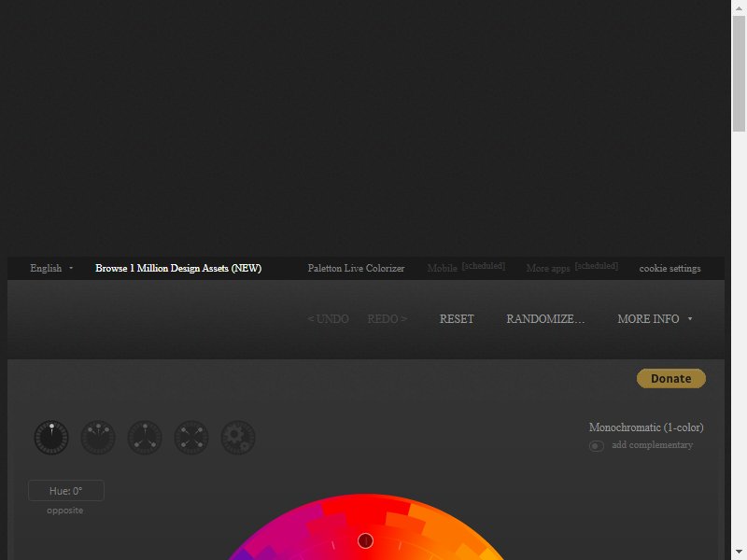
Task: Open cookie settings
Action: (669, 268)
